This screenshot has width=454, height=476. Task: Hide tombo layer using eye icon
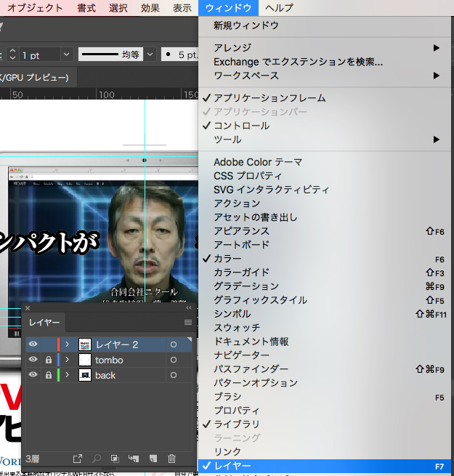[x=33, y=359]
